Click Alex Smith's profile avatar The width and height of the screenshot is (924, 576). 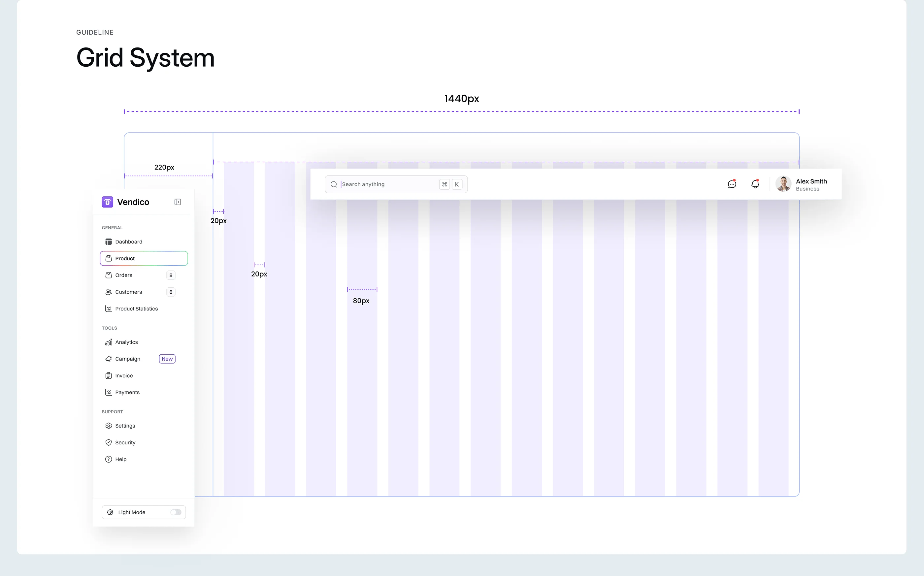[783, 184]
